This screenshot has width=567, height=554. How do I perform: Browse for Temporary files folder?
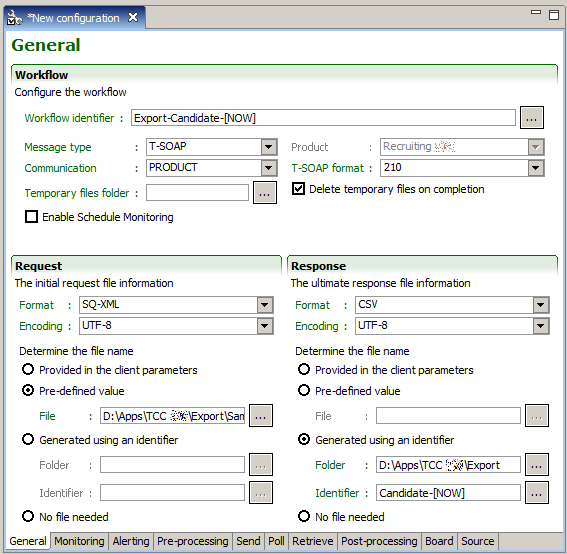point(265,192)
